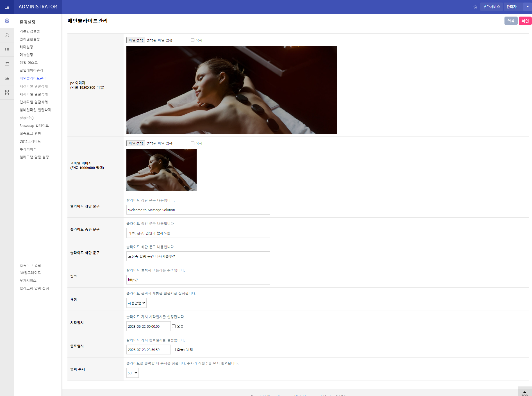Viewport: 532px width, 396px height.
Task: Open the 출력 순서 dropdown showing 50
Action: point(133,373)
